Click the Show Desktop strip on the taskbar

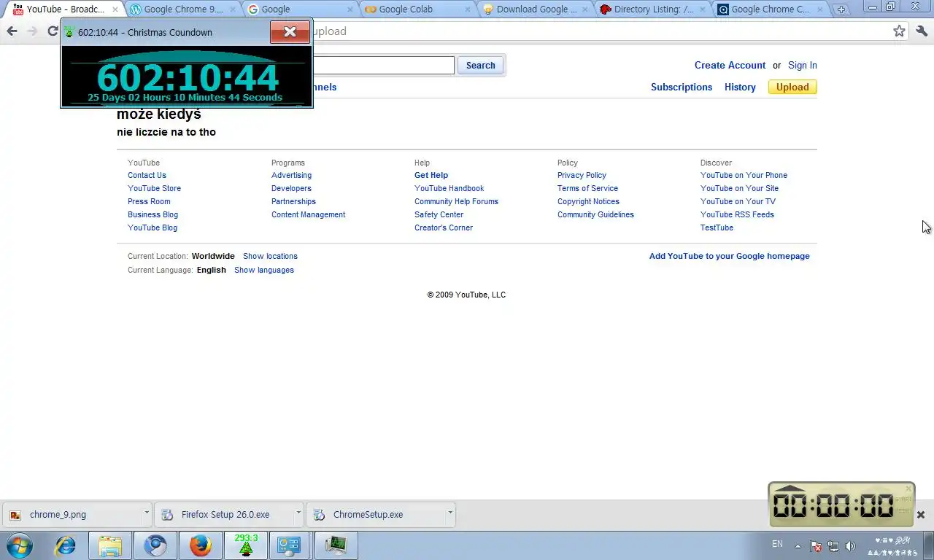pos(929,545)
